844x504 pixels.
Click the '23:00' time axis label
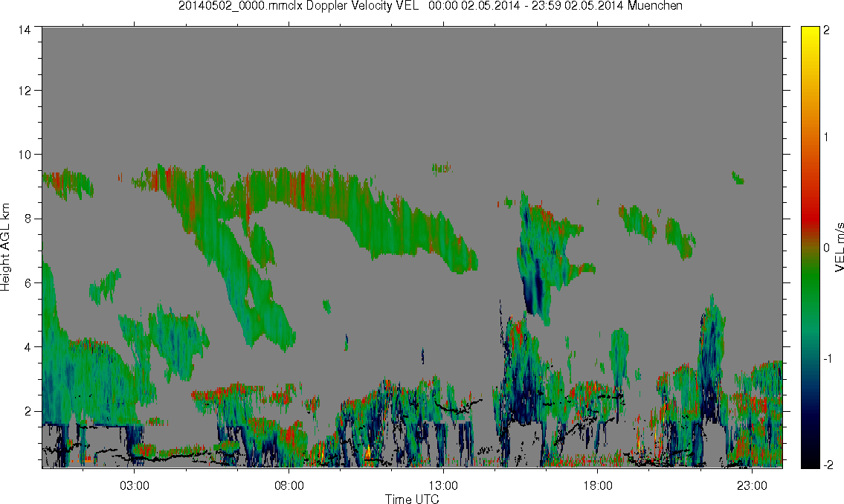click(x=752, y=485)
